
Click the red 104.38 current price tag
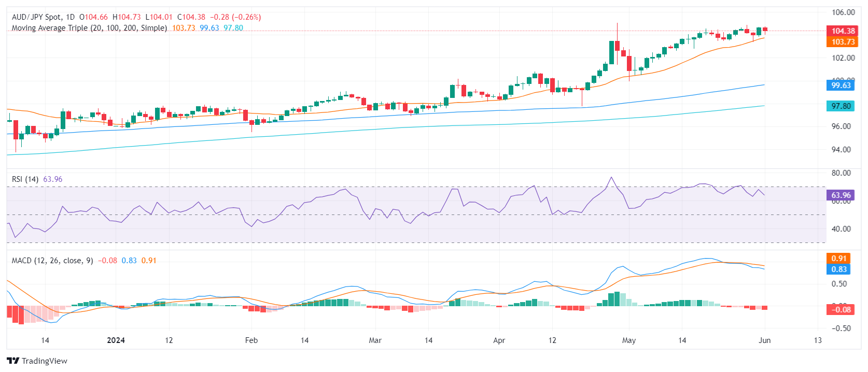point(843,31)
